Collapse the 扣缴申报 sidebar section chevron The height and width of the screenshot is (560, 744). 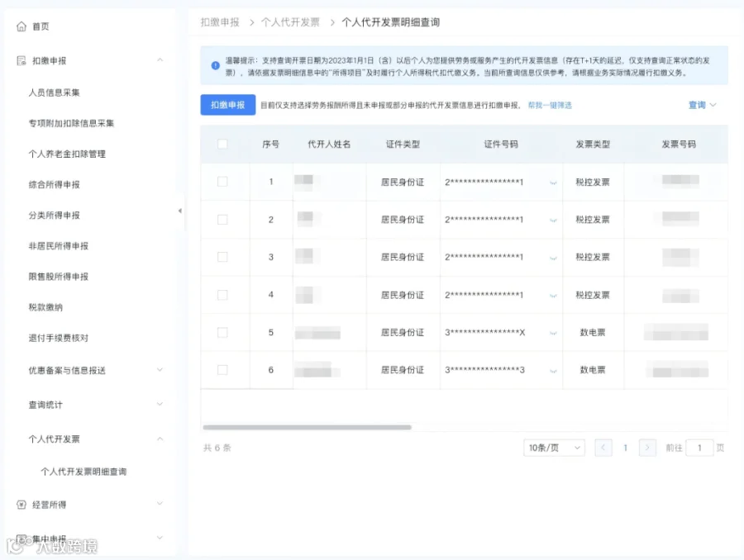coord(160,60)
